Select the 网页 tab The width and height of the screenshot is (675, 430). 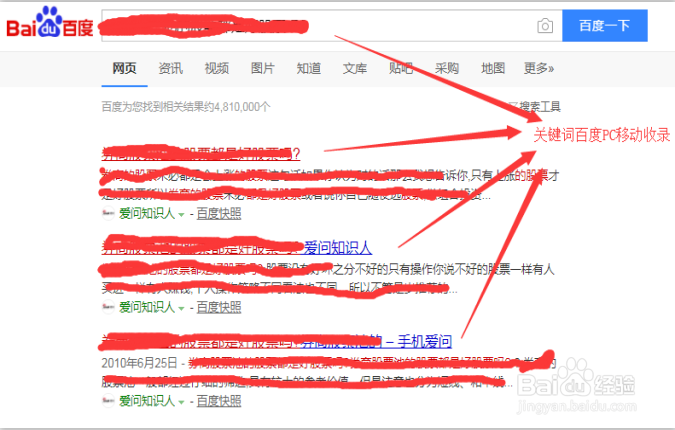124,68
